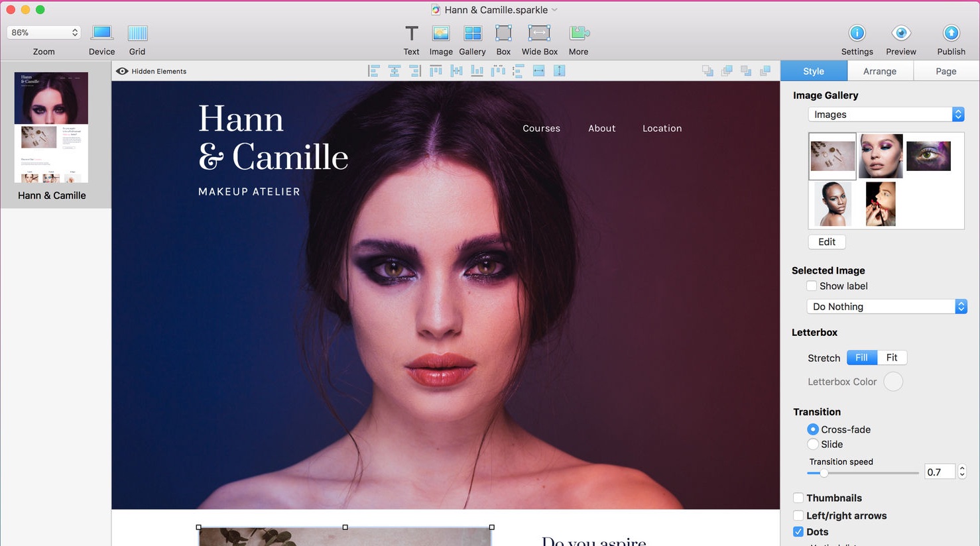The height and width of the screenshot is (546, 980).
Task: Open the Zoom percentage dropdown
Action: click(44, 32)
